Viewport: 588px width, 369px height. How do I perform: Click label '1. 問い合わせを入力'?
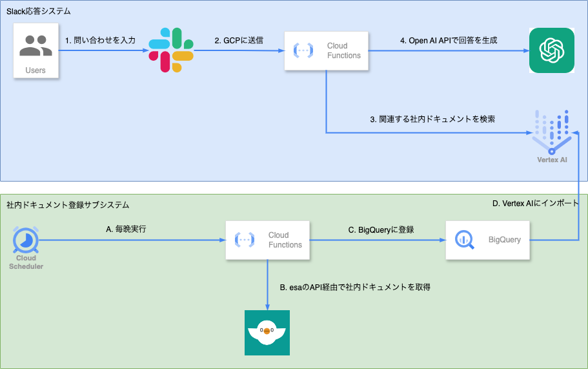click(100, 40)
